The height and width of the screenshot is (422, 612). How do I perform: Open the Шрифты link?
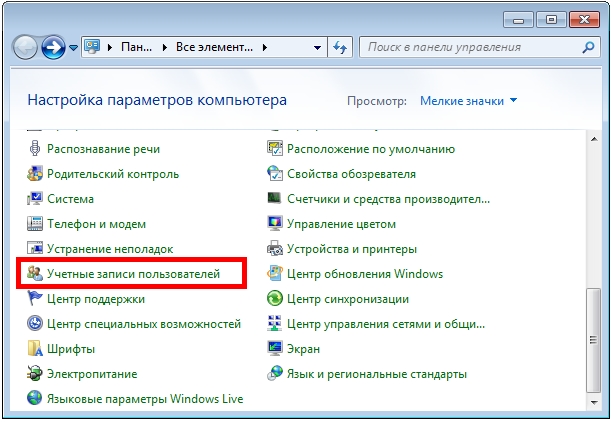[71, 349]
